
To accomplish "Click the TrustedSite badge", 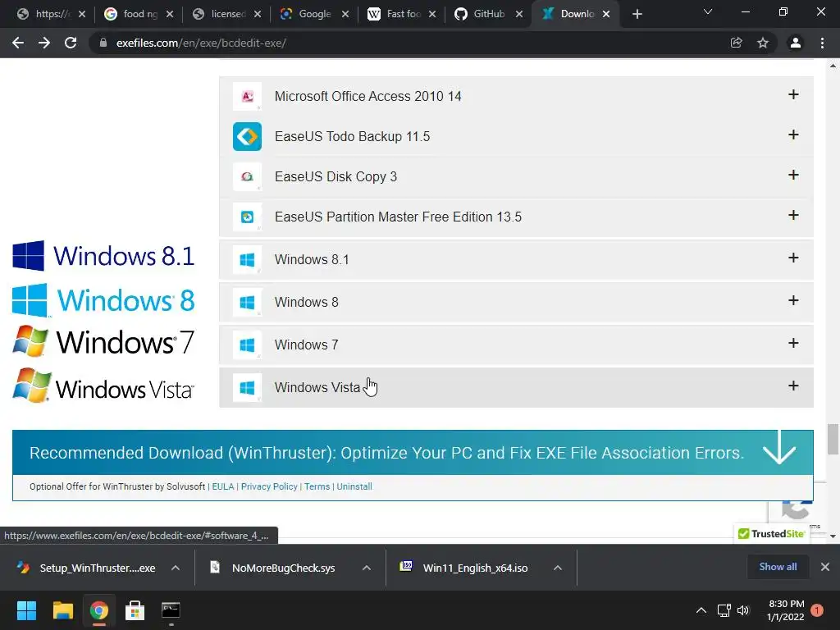I will [x=771, y=533].
